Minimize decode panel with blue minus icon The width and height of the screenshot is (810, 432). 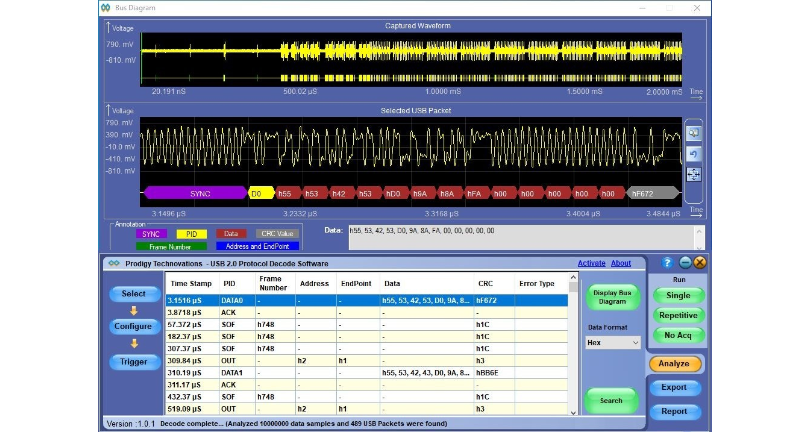[685, 263]
